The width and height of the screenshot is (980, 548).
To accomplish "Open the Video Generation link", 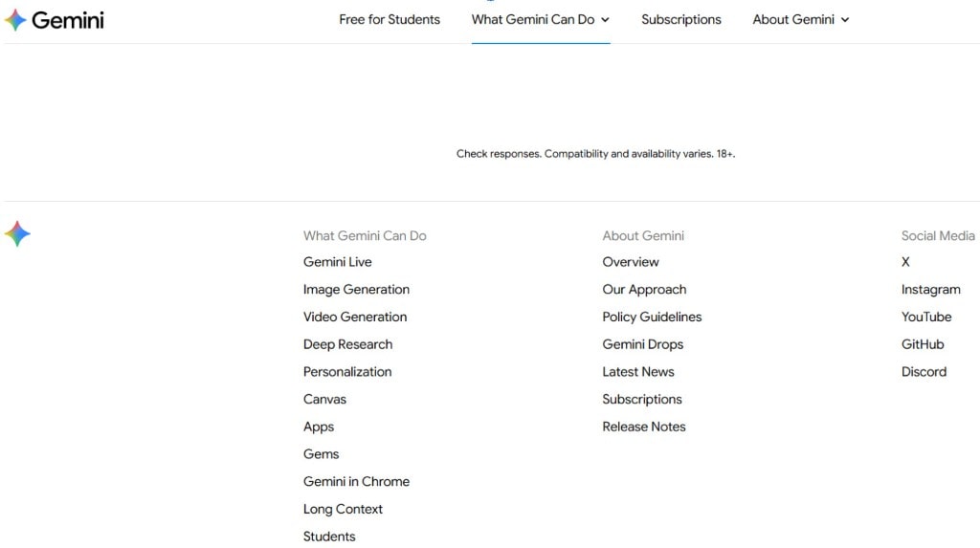I will point(355,317).
